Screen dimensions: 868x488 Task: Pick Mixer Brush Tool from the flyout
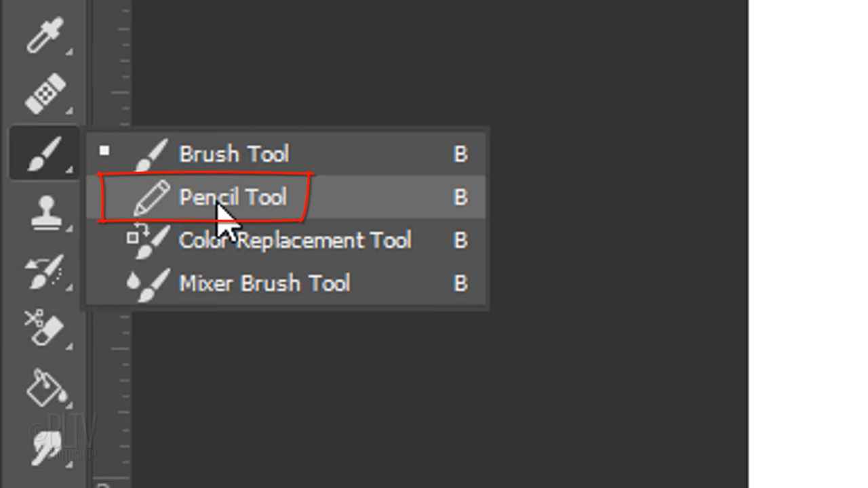click(264, 283)
